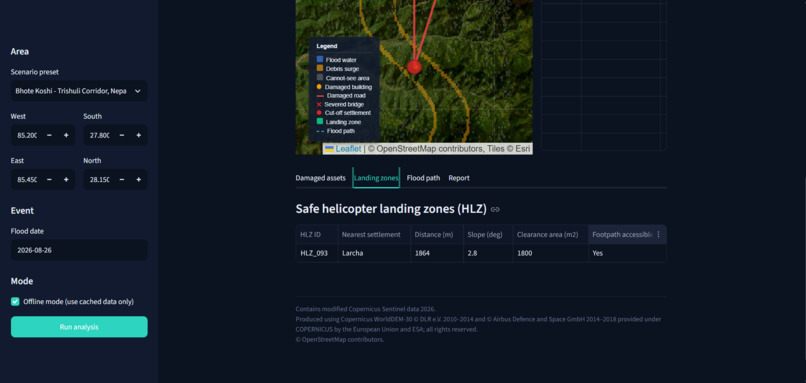
Task: Click the Damaged road legend line icon
Action: pos(320,96)
